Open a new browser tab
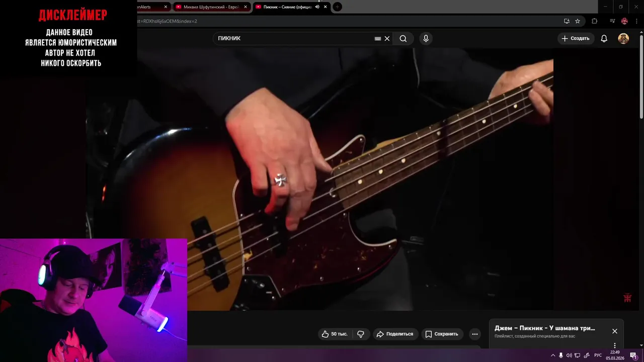This screenshot has width=644, height=362. 337,7
